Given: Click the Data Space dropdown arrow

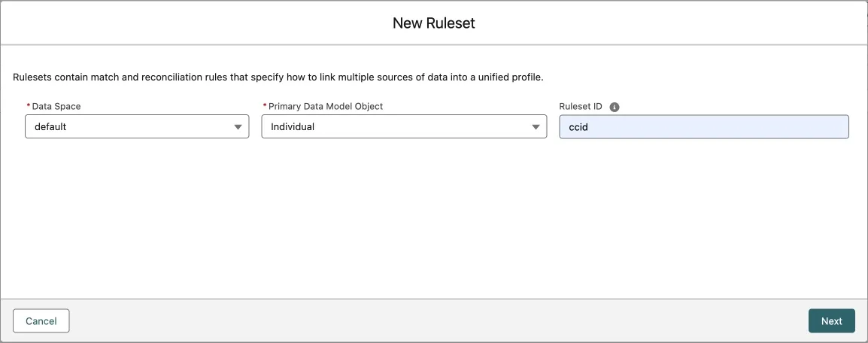Looking at the screenshot, I should [238, 127].
